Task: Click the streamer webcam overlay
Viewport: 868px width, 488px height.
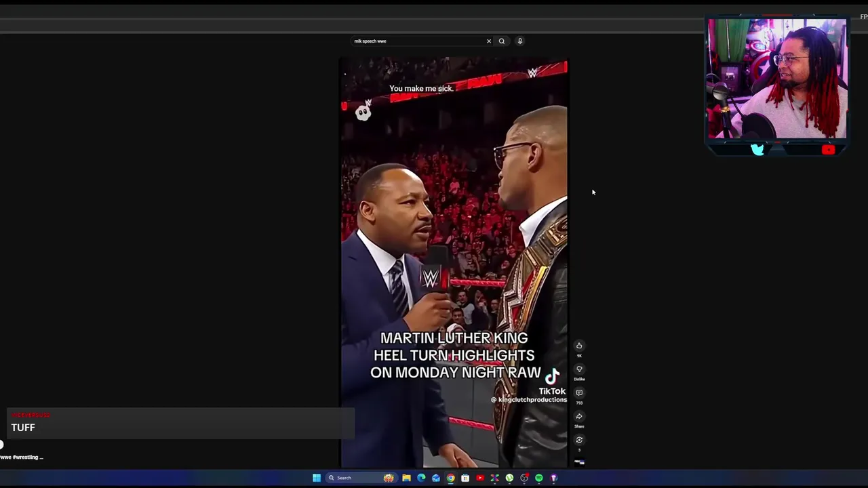Action: (x=777, y=79)
